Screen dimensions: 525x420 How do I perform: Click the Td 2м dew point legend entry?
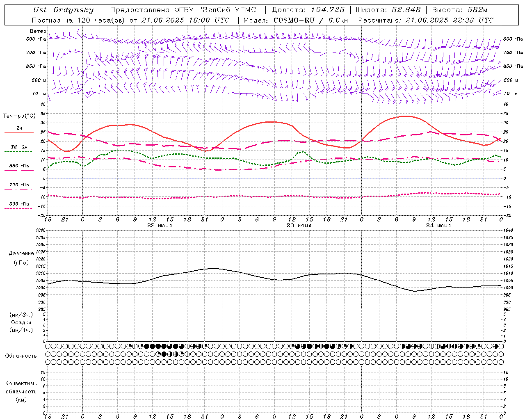tap(19, 147)
